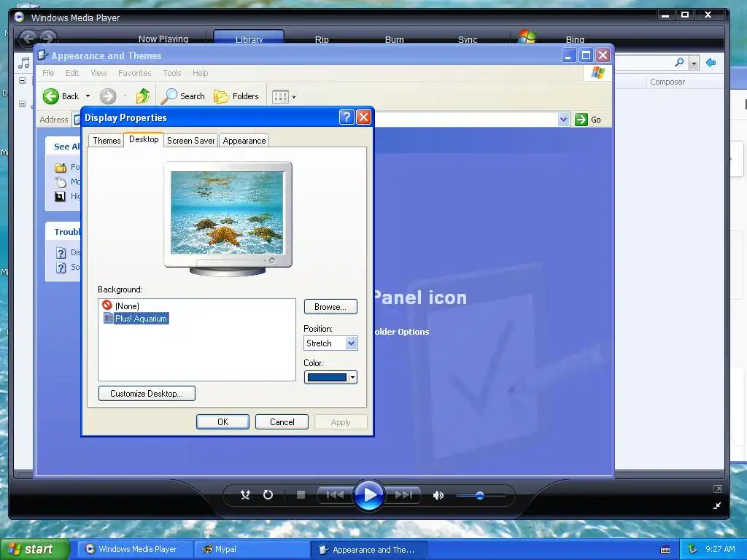Open the Edit menu in Appearance and Themes
The height and width of the screenshot is (560, 747).
[x=72, y=73]
